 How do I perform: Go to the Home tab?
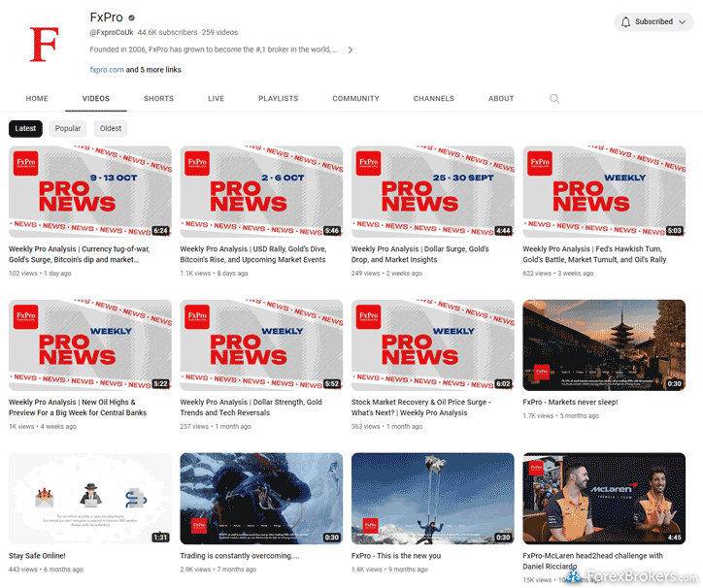pos(37,98)
